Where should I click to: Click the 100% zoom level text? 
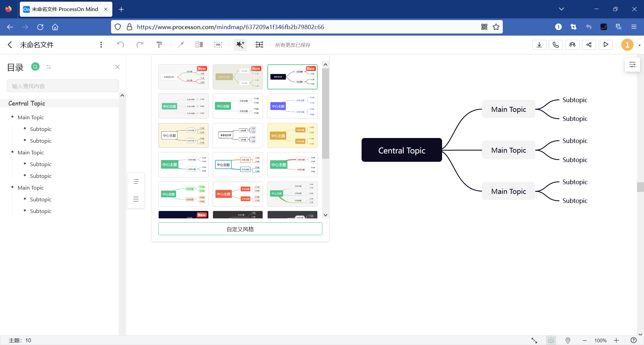[600, 340]
